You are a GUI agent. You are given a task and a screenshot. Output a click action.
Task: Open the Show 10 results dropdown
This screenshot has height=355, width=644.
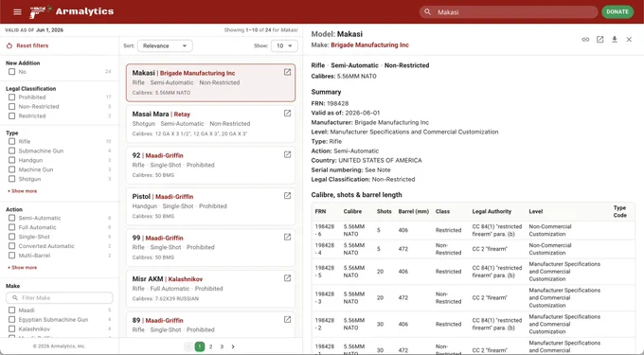pos(284,46)
